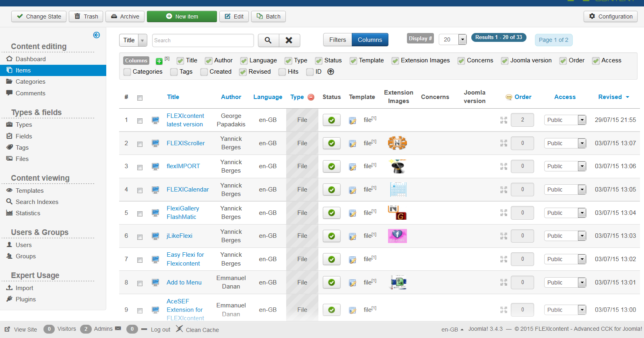644x338 pixels.
Task: Click the green add-column plus icon
Action: pos(159,61)
